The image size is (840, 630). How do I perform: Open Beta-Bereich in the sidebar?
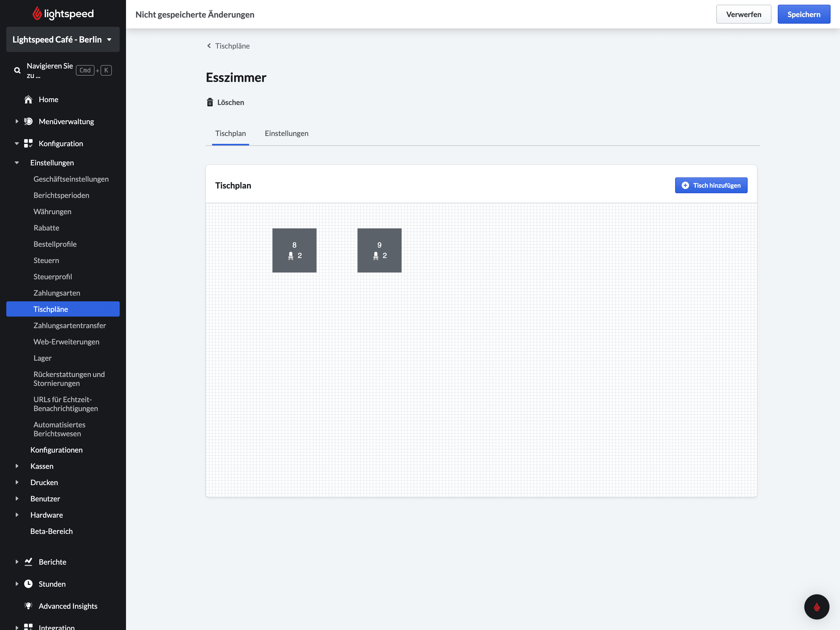coord(52,531)
